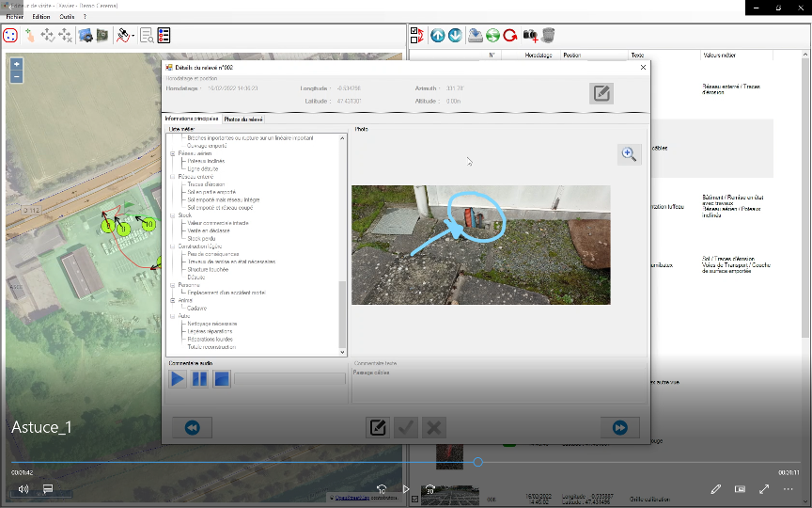Image resolution: width=812 pixels, height=508 pixels.
Task: Select the red dotted selection mode tool
Action: pos(10,36)
